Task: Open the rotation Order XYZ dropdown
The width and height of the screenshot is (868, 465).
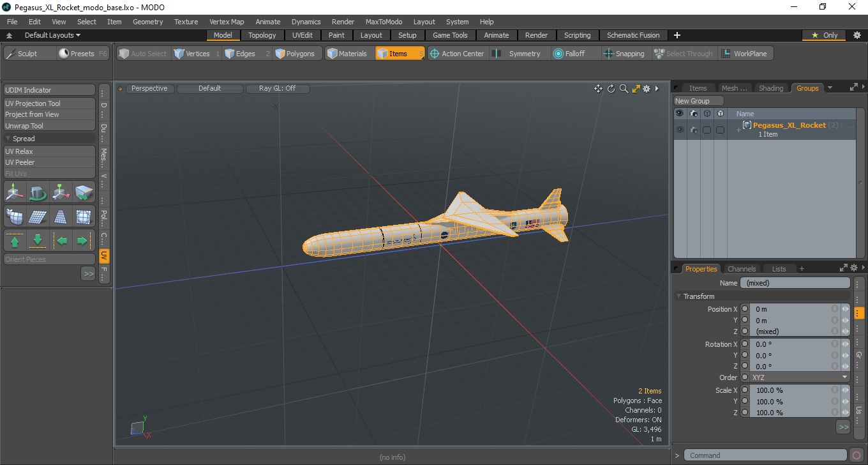Action: coord(800,377)
